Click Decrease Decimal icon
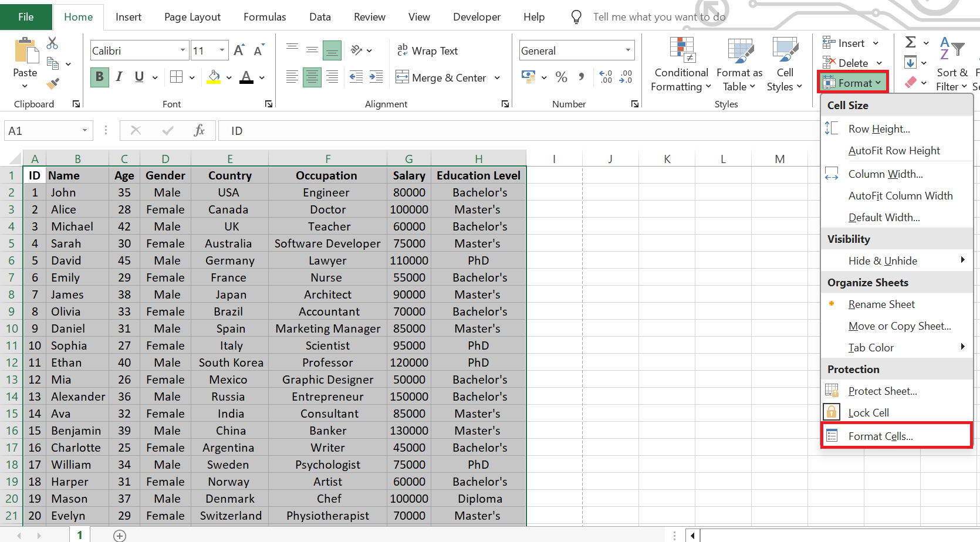 tap(626, 77)
